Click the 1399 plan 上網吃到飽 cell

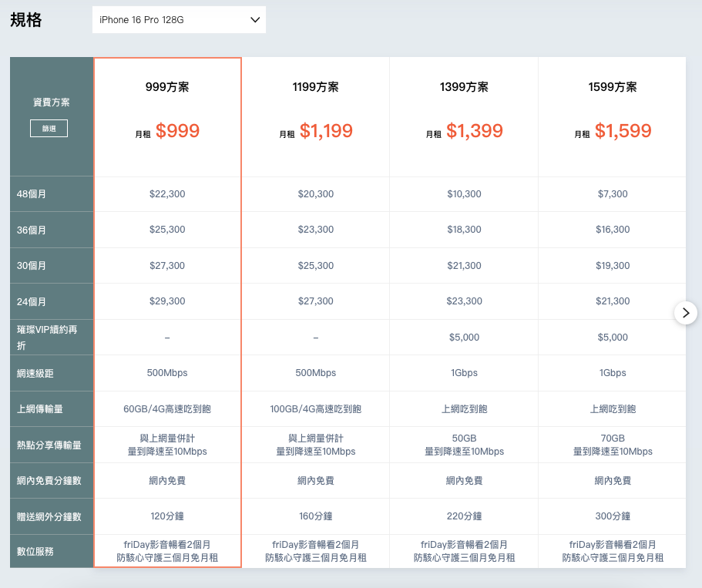click(464, 409)
